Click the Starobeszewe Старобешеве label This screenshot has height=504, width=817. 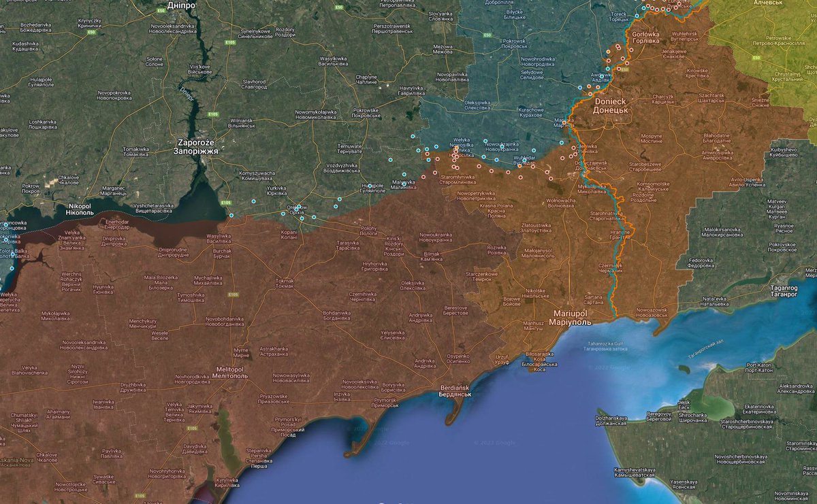[644, 167]
